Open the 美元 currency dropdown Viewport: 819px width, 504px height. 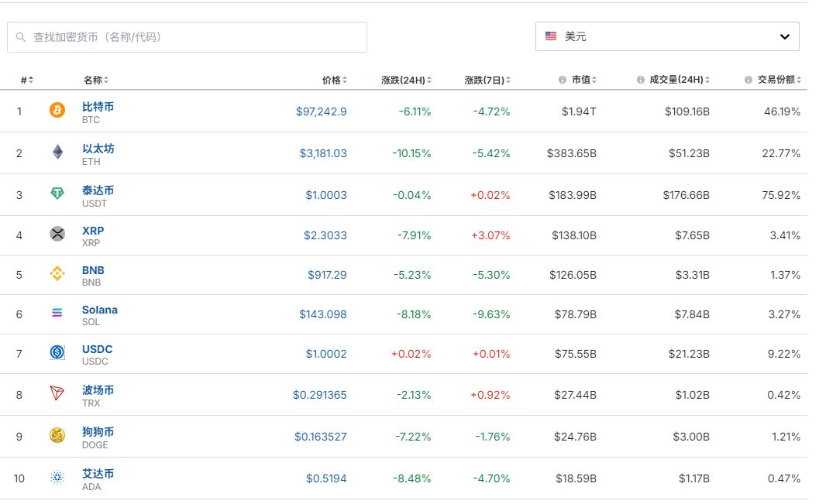point(667,36)
